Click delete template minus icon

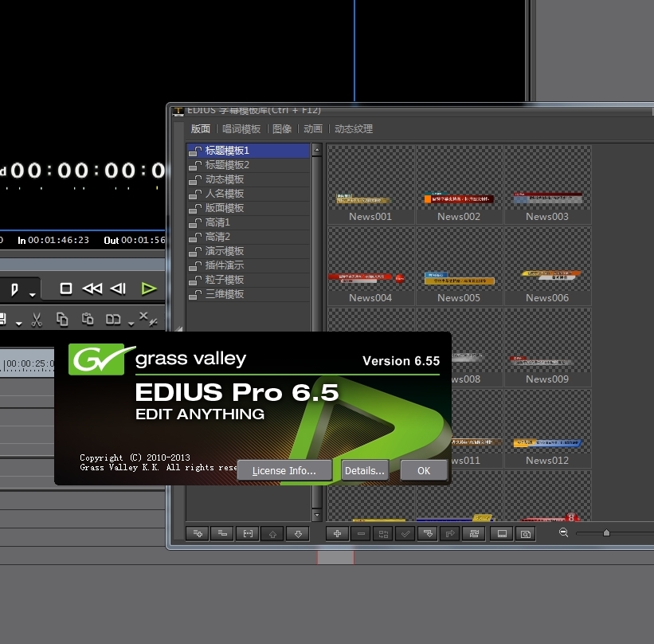pos(361,533)
